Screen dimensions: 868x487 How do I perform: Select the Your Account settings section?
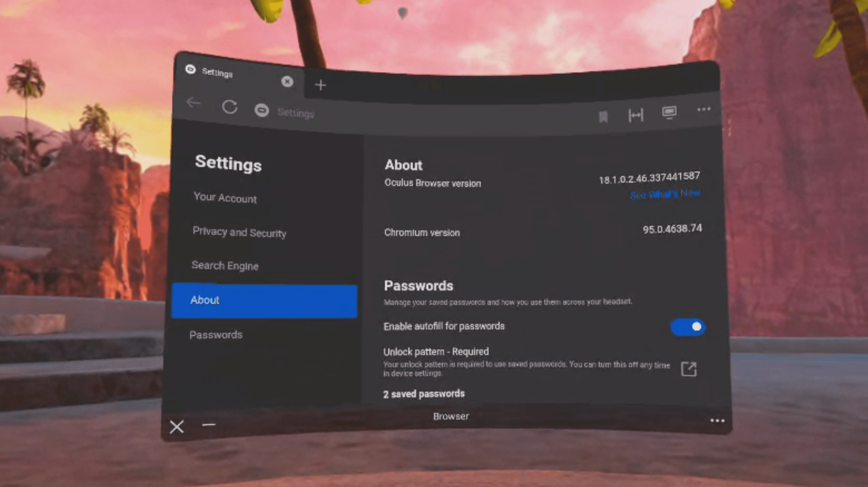click(225, 198)
